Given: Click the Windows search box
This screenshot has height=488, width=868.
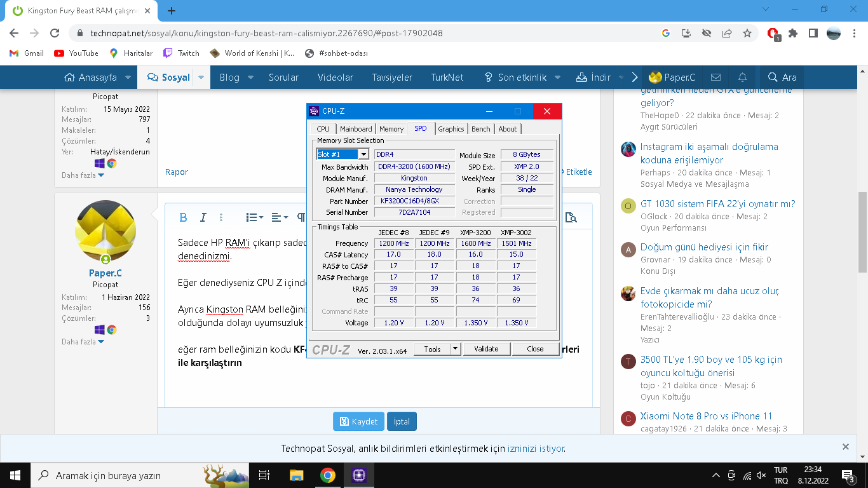Looking at the screenshot, I should (x=140, y=475).
